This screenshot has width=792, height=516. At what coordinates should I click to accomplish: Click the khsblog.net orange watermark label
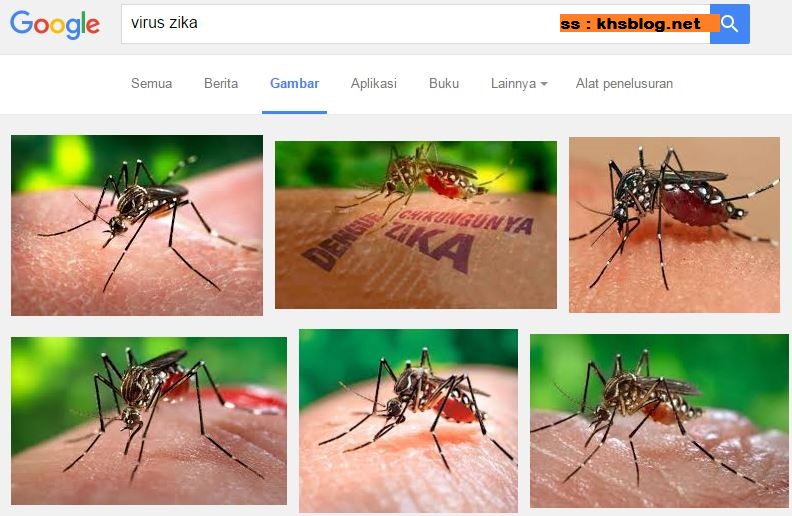tap(639, 23)
